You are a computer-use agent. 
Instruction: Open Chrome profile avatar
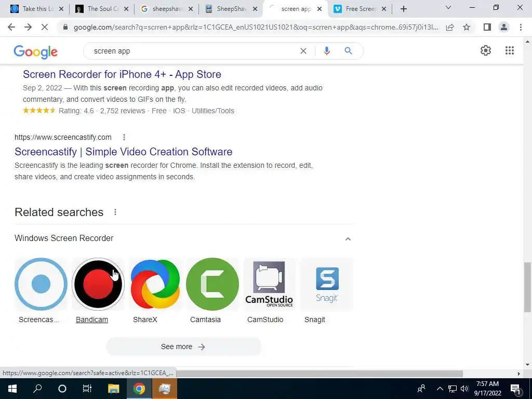click(504, 27)
